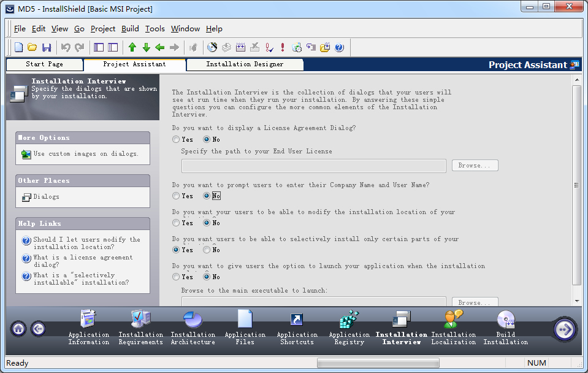Select No for License Agreement Dialog
This screenshot has height=373, width=588.
(x=212, y=140)
